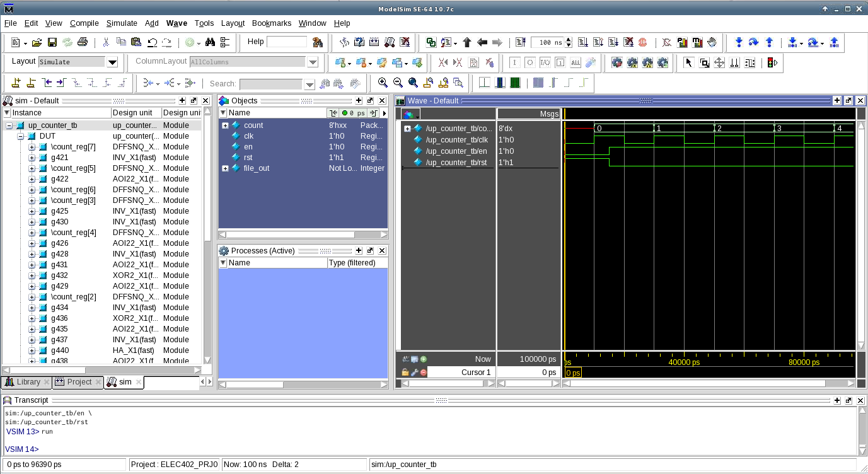Click the Type (filtered) column header

pos(357,263)
